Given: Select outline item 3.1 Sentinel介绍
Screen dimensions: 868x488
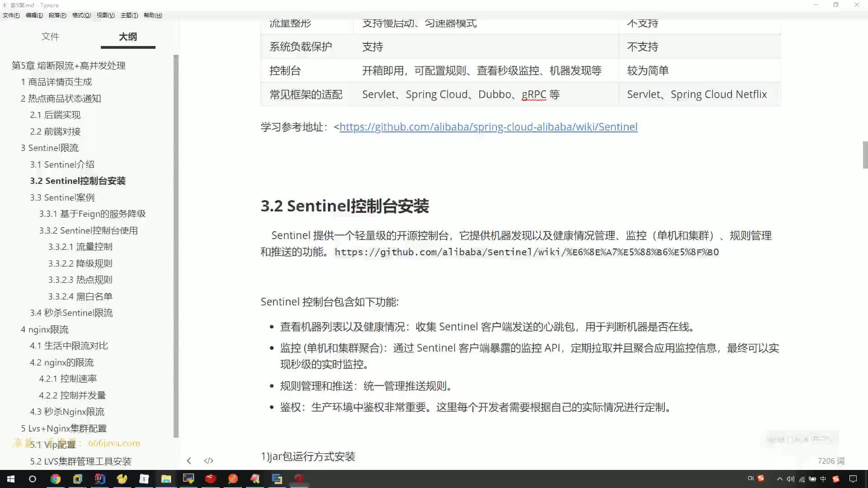Looking at the screenshot, I should [x=62, y=164].
